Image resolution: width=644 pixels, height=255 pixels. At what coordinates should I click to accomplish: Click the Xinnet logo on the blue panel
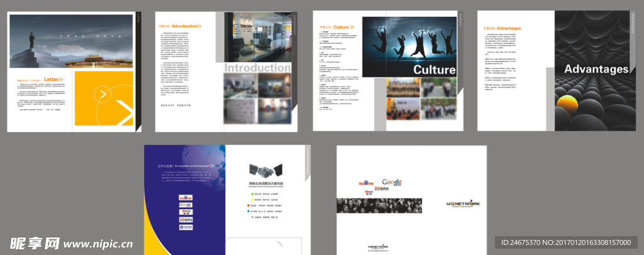point(186,212)
